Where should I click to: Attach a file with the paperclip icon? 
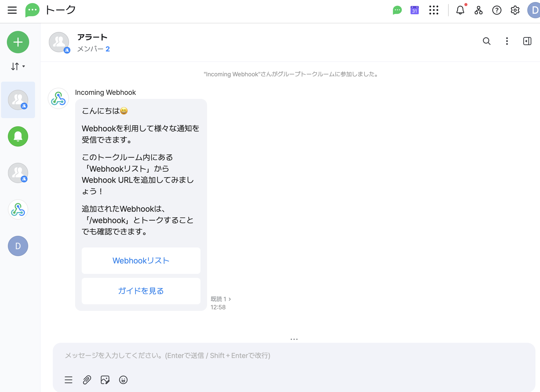pos(87,380)
